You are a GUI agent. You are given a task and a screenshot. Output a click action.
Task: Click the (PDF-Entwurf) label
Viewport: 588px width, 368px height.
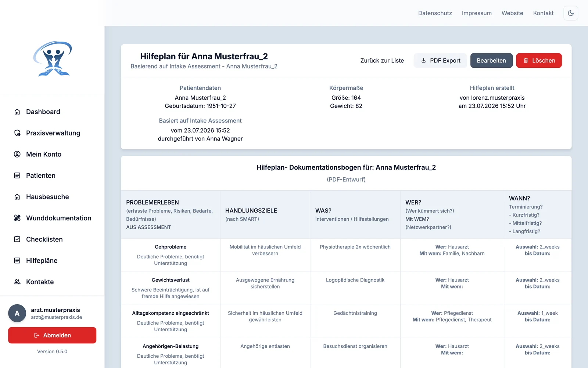[x=346, y=180]
